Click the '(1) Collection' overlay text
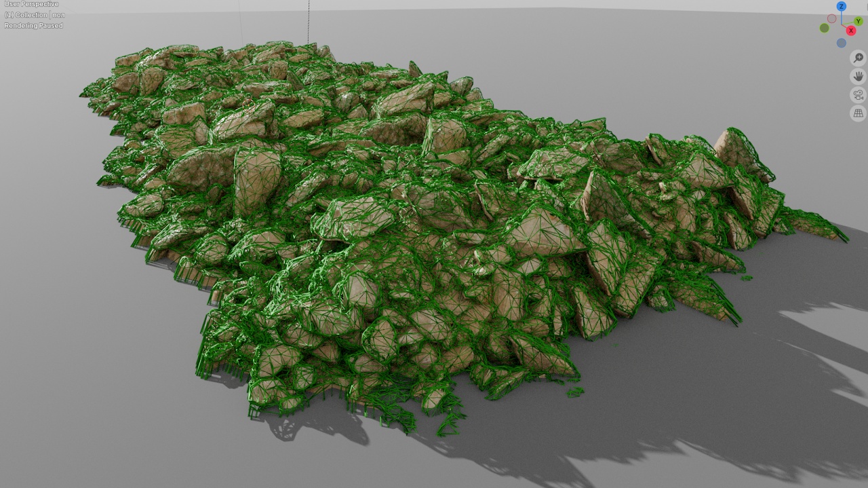The width and height of the screenshot is (868, 488). pyautogui.click(x=26, y=15)
